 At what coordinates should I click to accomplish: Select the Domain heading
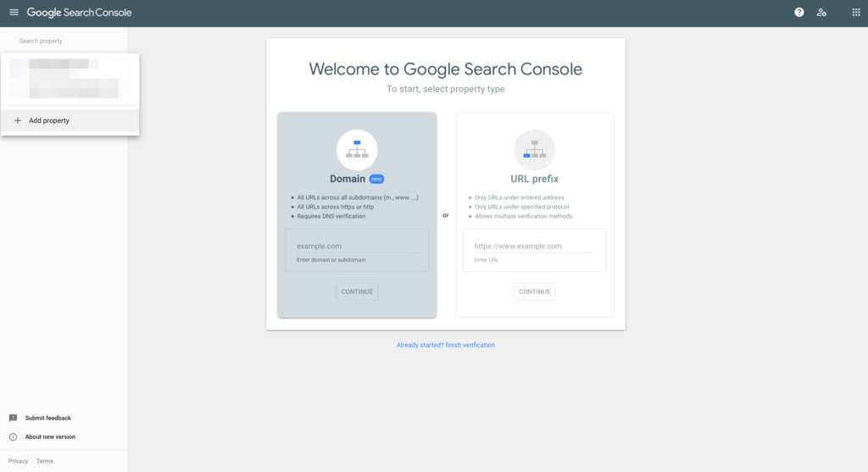point(348,179)
